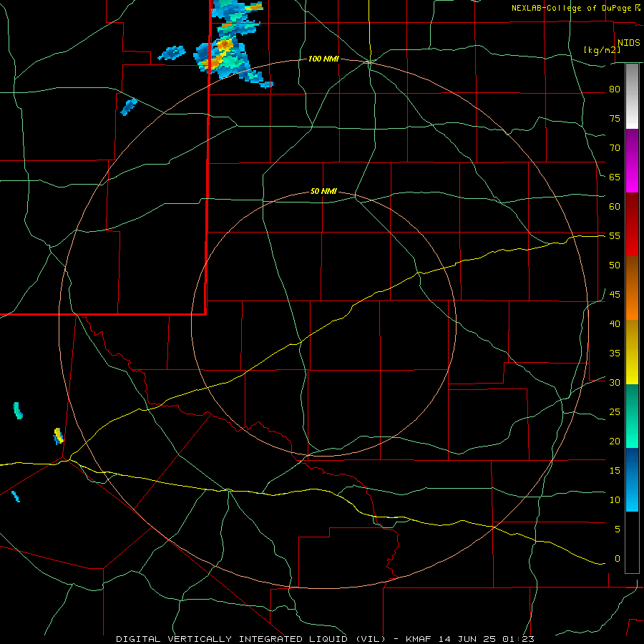
Task: Click the NIDS label above the color scale
Action: tap(629, 43)
